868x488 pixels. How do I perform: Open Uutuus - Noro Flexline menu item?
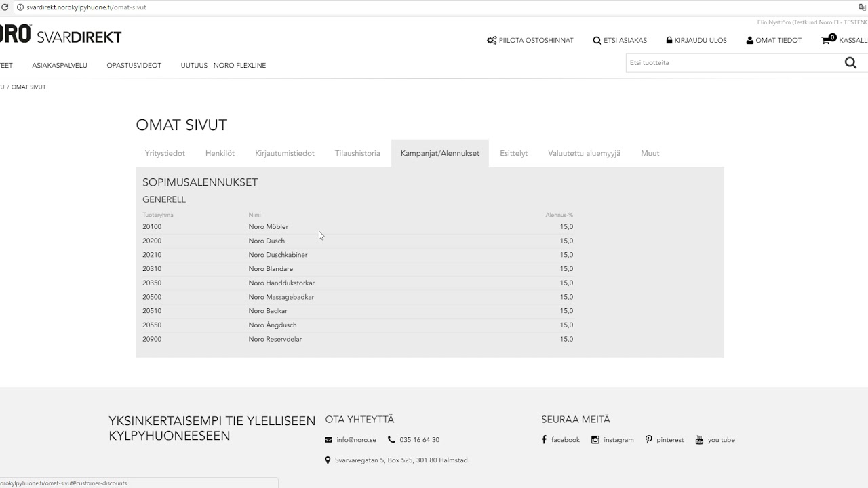(x=223, y=66)
